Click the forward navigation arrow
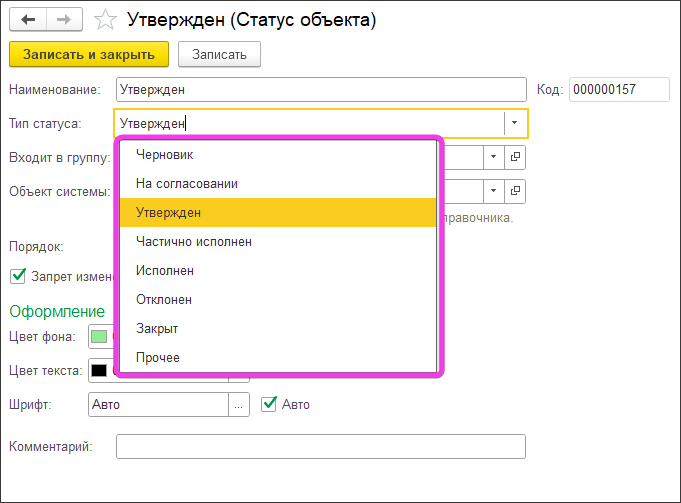 coord(63,19)
